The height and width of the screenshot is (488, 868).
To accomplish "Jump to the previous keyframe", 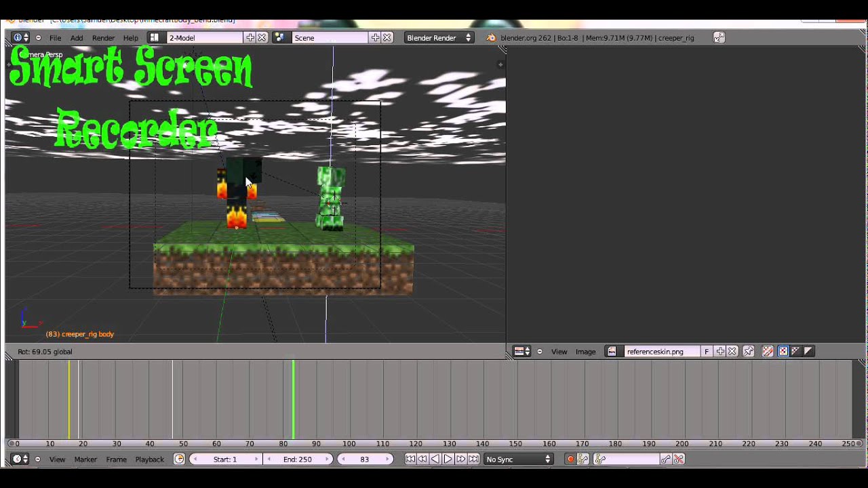I will pyautogui.click(x=422, y=459).
